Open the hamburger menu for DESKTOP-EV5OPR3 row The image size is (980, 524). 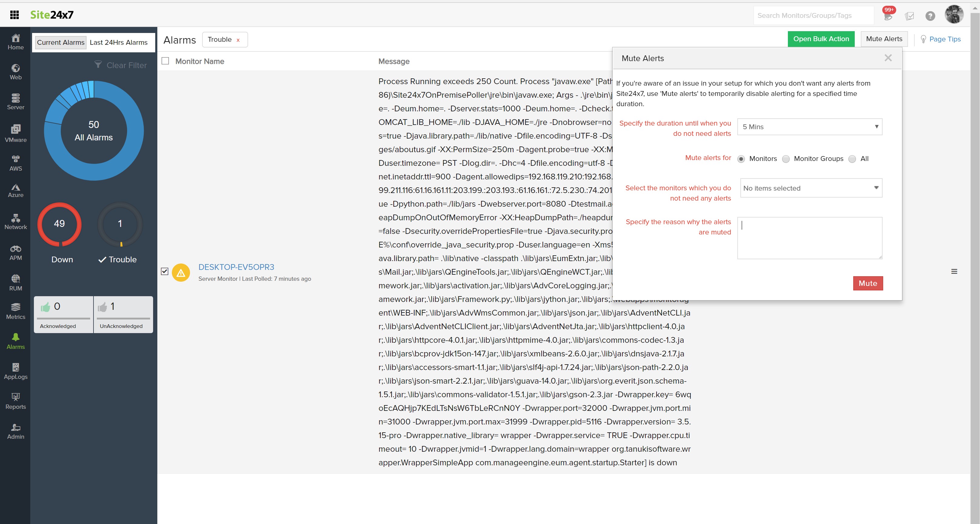(x=954, y=271)
